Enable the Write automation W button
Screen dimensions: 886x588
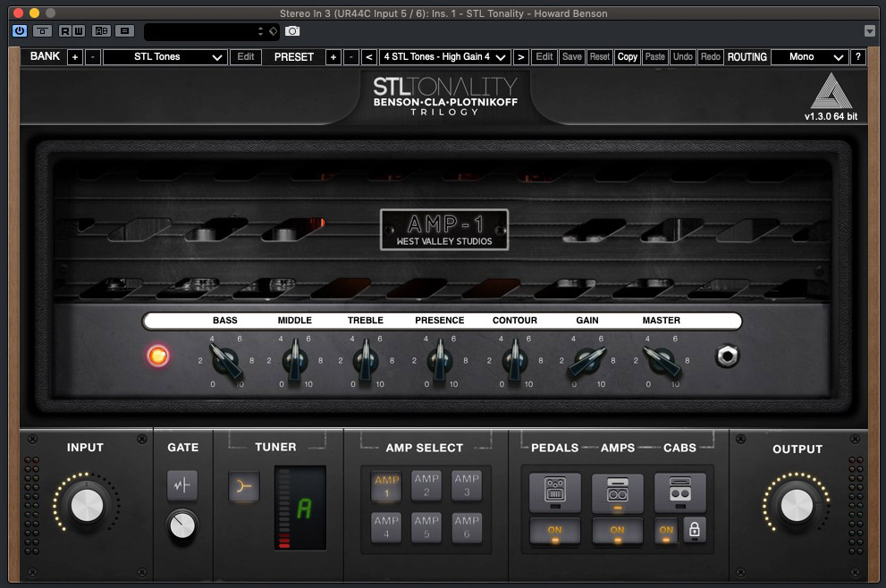(x=79, y=31)
